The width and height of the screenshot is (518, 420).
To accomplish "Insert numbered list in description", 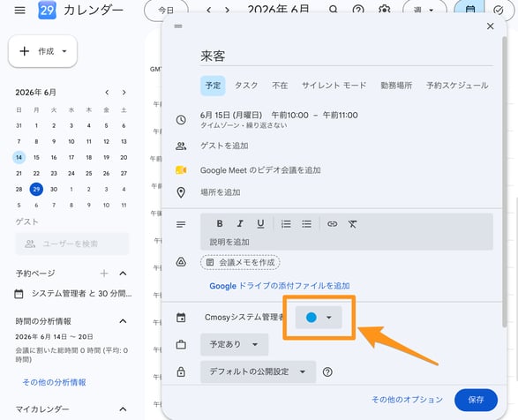I will click(286, 224).
